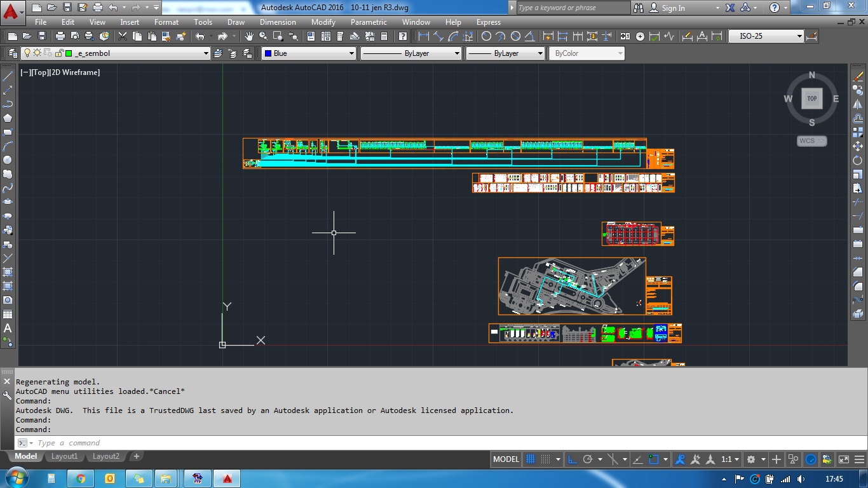Toggle object snap in status bar

click(x=653, y=459)
